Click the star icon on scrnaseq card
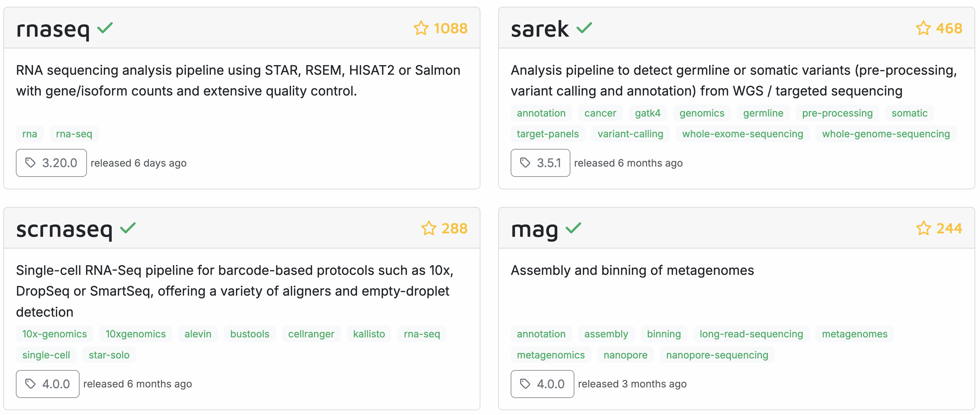Viewport: 980px width, 415px height. tap(428, 229)
